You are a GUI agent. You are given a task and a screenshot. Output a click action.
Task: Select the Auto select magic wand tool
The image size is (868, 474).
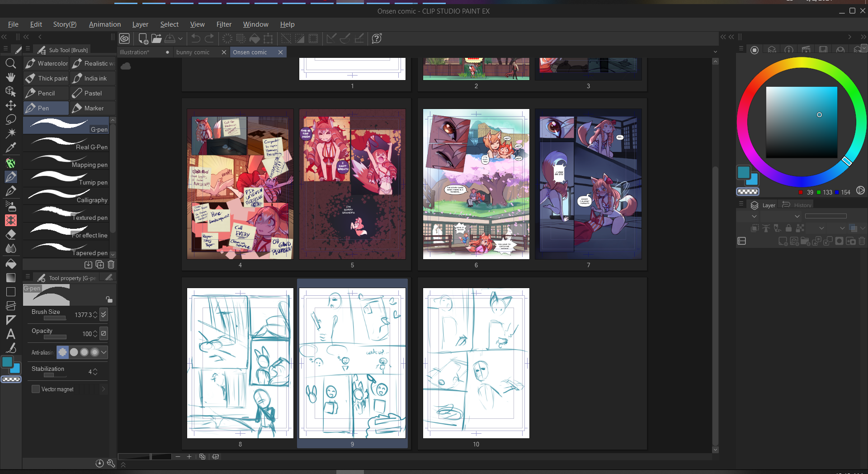pos(11,133)
